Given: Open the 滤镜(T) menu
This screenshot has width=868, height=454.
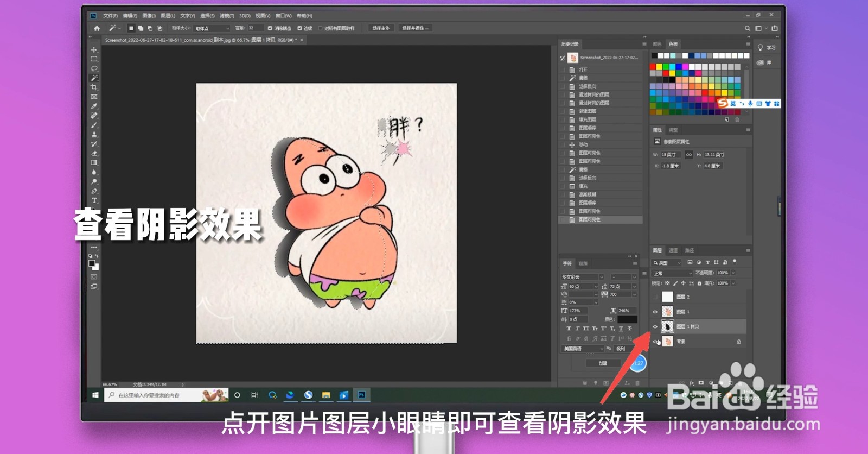Looking at the screenshot, I should [x=227, y=16].
